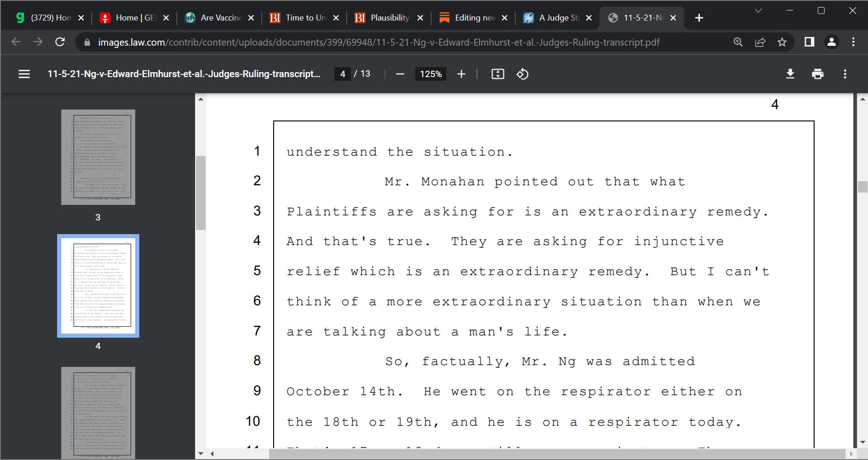Close the (3729) Home tab
868x460 pixels.
[81, 18]
